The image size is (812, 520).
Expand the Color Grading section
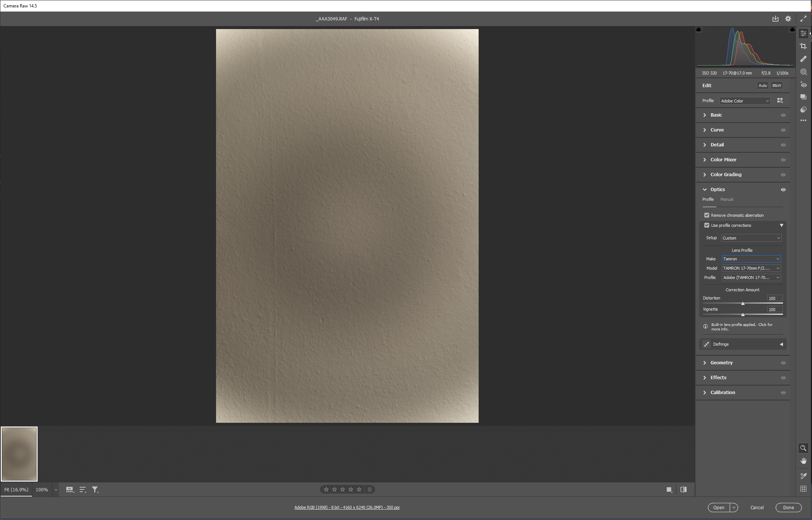pos(724,174)
